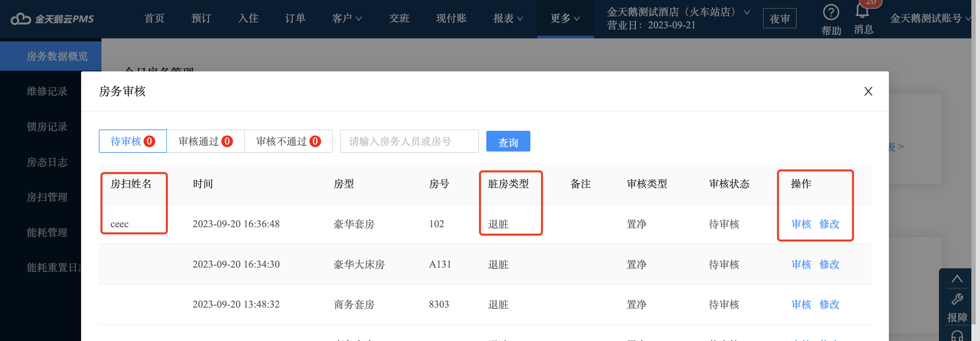Click 审核 for room 8303
Image resolution: width=980 pixels, height=341 pixels.
[x=801, y=304]
